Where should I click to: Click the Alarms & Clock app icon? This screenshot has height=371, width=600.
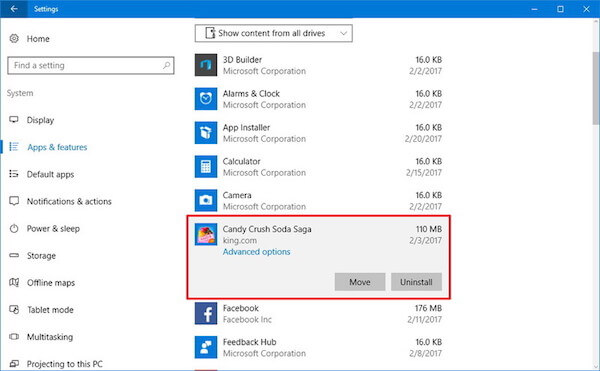pos(206,99)
